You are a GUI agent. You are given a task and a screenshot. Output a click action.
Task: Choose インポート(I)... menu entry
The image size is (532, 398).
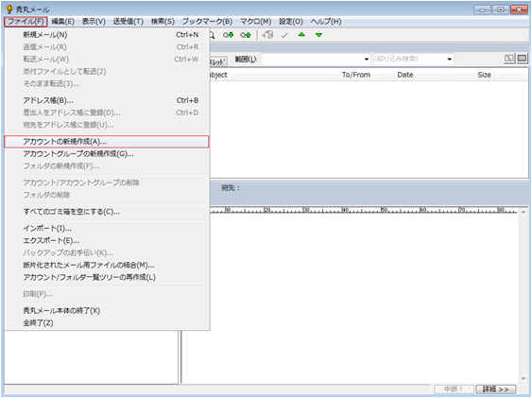coord(107,229)
